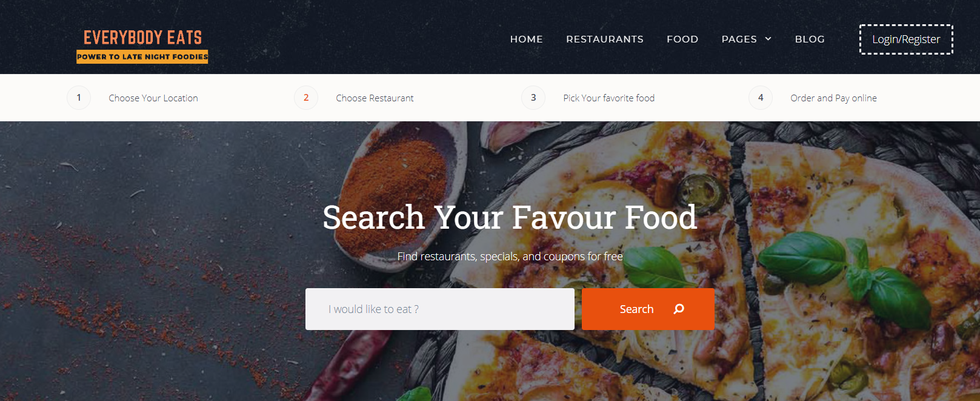This screenshot has width=980, height=401.
Task: Visit the Blog page
Action: click(x=810, y=39)
